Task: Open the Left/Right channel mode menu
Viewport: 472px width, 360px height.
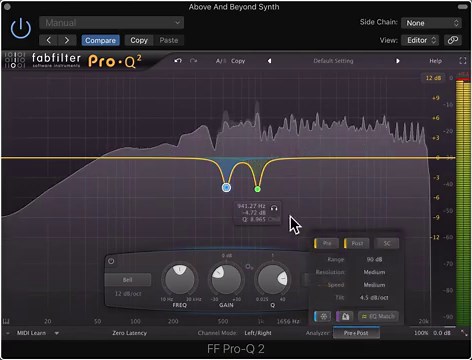Action: coord(258,333)
